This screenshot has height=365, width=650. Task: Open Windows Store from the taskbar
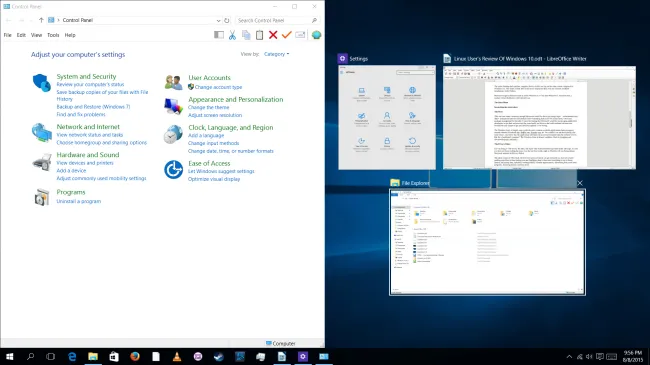tap(114, 357)
